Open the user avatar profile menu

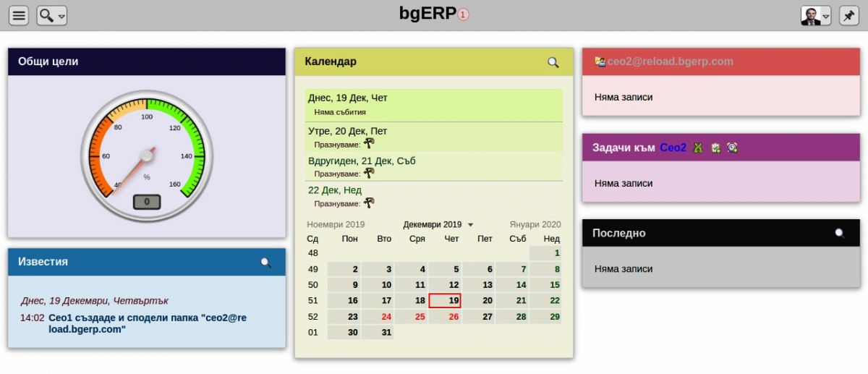click(816, 15)
